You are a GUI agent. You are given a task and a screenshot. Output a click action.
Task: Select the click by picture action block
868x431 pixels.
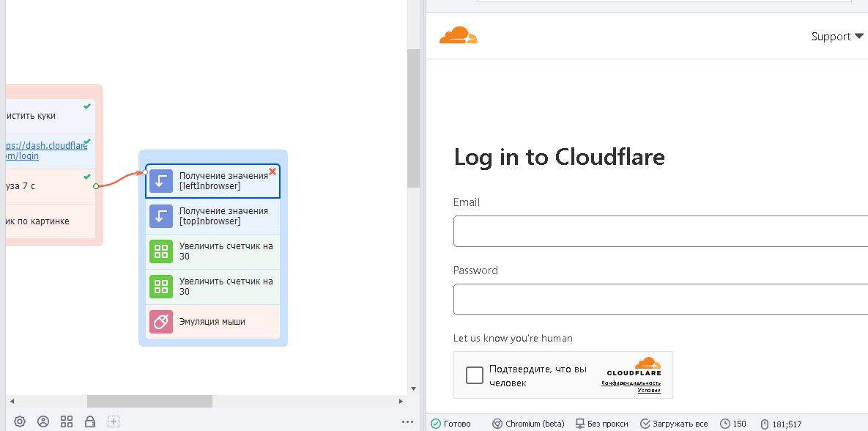click(51, 221)
